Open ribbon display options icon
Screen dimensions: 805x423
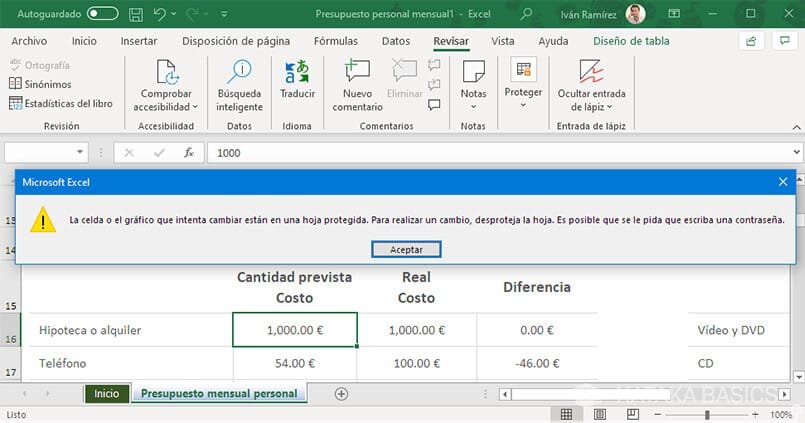[x=674, y=14]
